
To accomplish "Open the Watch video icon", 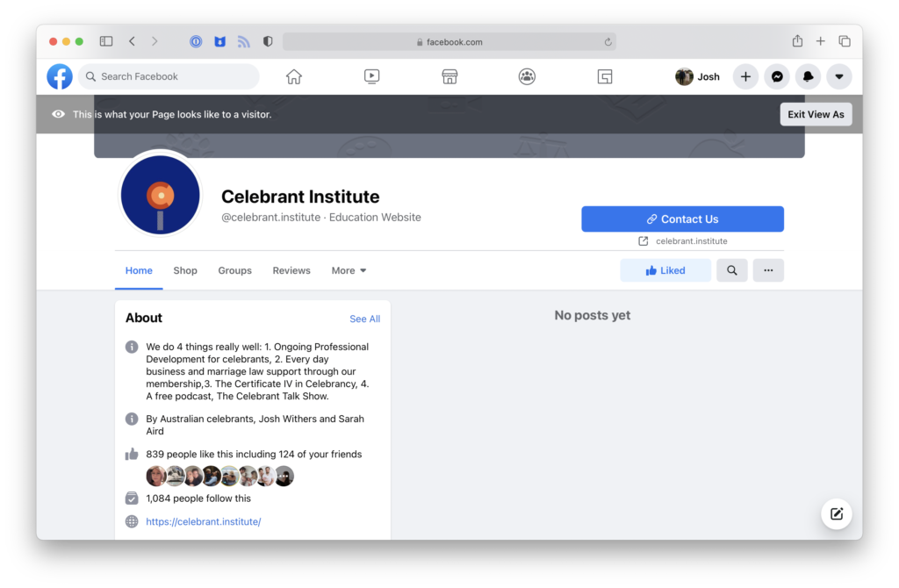I will pyautogui.click(x=371, y=76).
